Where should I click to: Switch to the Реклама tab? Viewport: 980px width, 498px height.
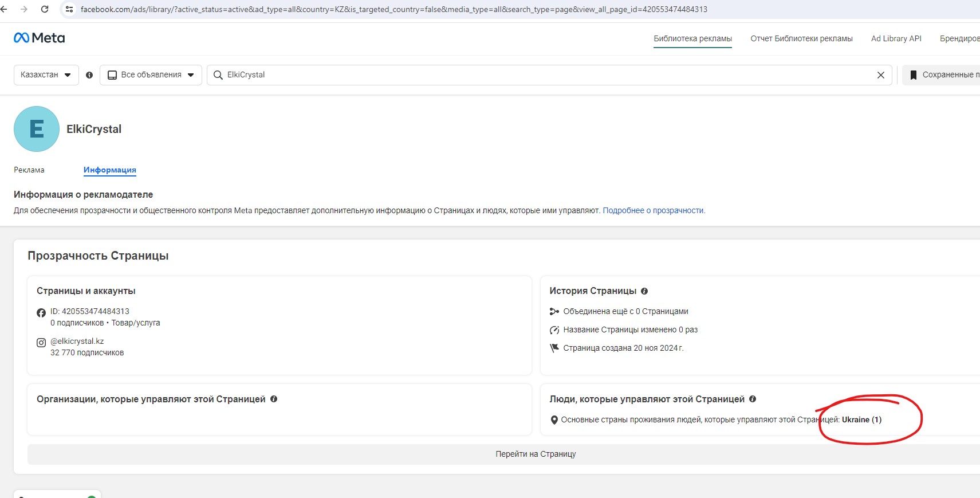coord(29,170)
